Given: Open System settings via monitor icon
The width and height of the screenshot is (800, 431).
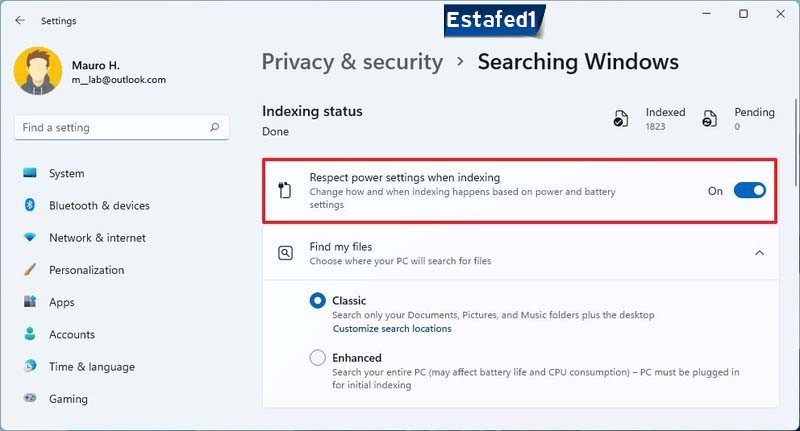Looking at the screenshot, I should [x=30, y=173].
